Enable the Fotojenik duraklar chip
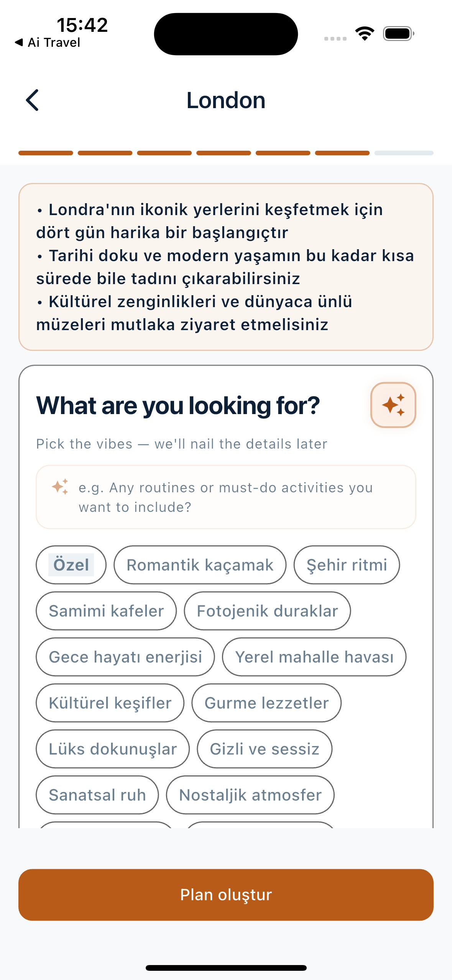 coord(267,611)
